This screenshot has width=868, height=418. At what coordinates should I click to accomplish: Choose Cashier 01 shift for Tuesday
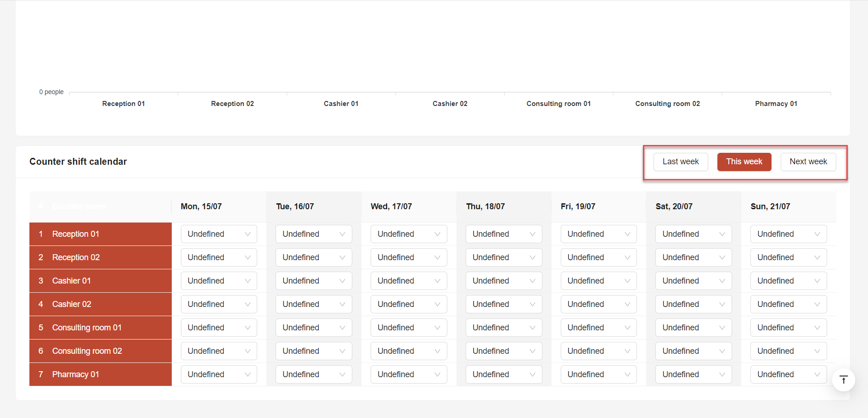point(314,281)
